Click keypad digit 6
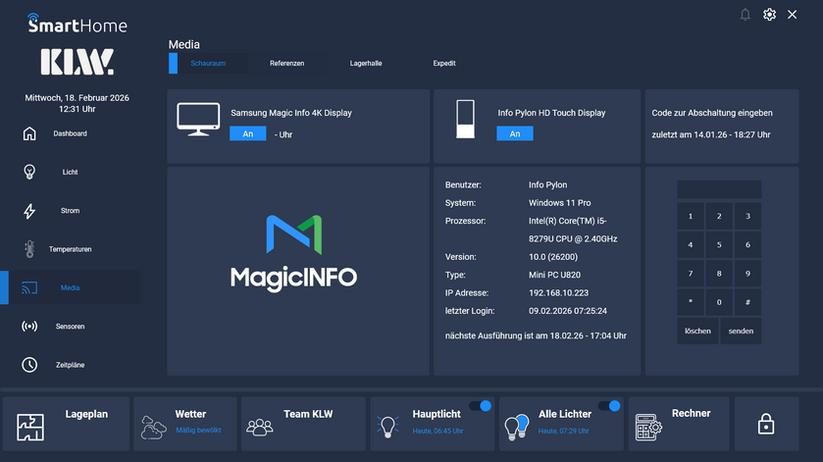 click(748, 245)
